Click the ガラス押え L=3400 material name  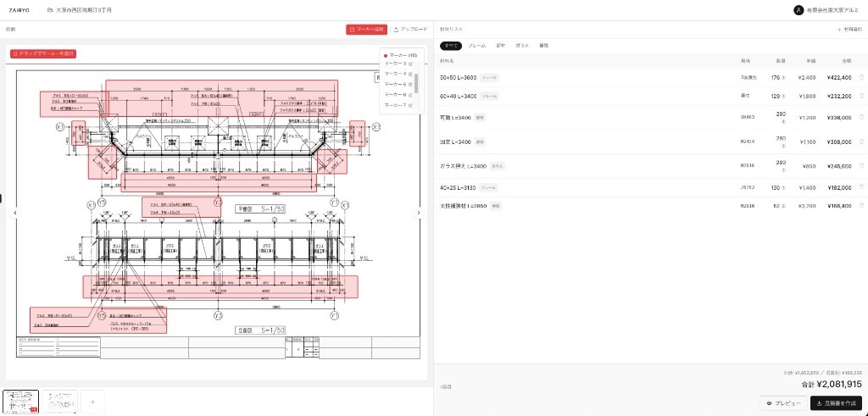(x=464, y=166)
